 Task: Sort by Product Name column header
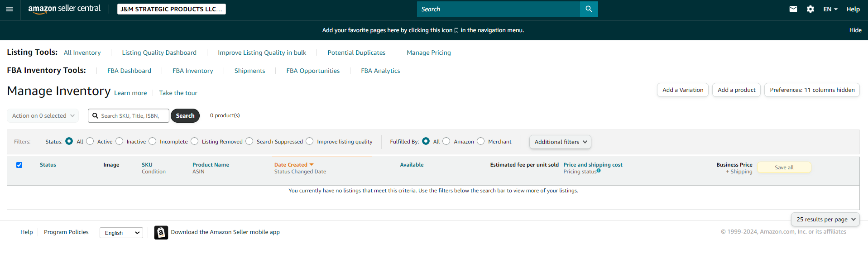[211, 165]
